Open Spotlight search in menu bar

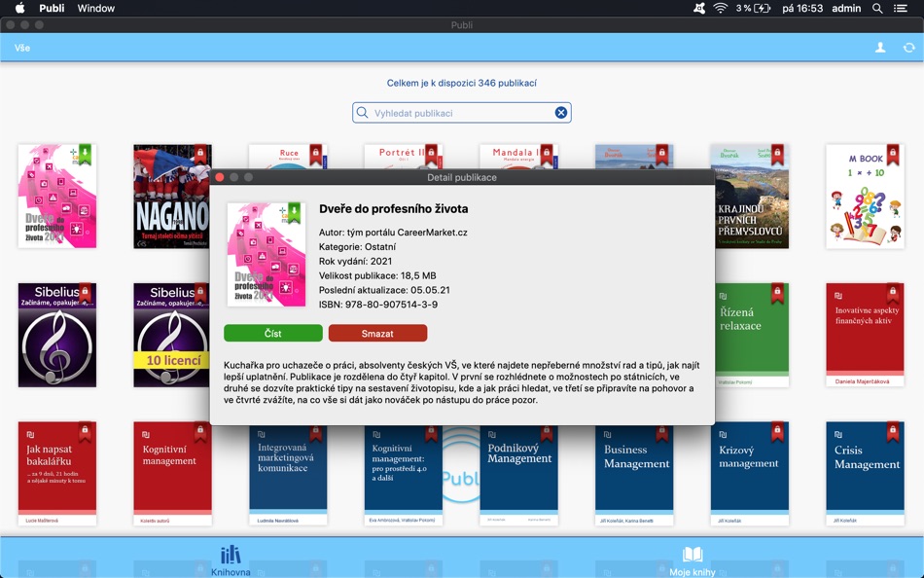(877, 8)
